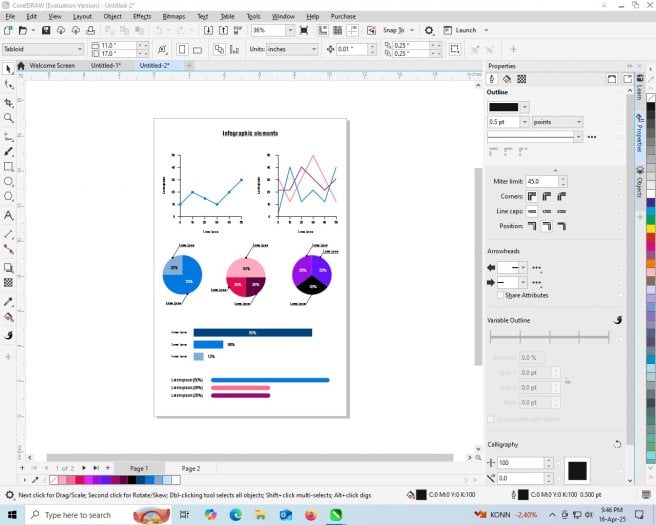Select the Freehand tool

click(8, 136)
